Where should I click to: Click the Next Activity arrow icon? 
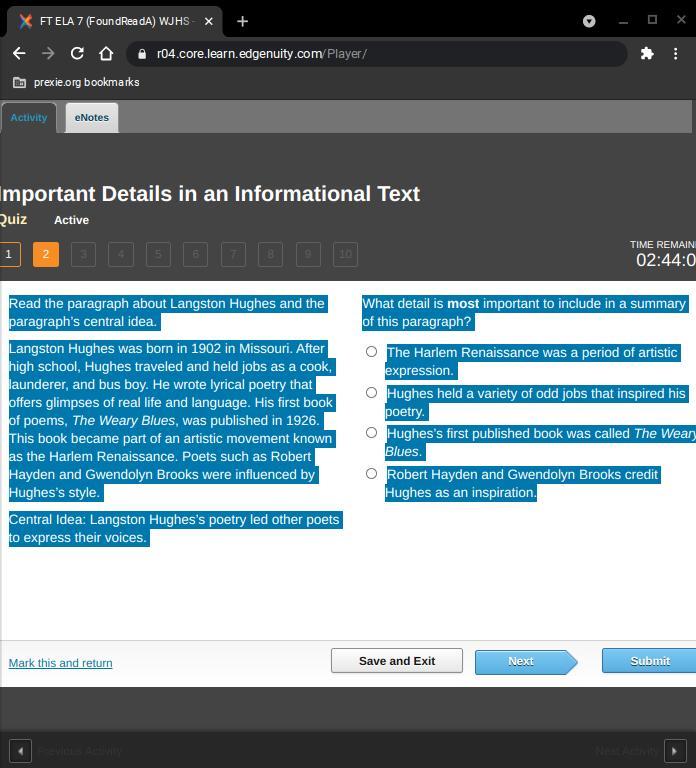click(x=675, y=750)
